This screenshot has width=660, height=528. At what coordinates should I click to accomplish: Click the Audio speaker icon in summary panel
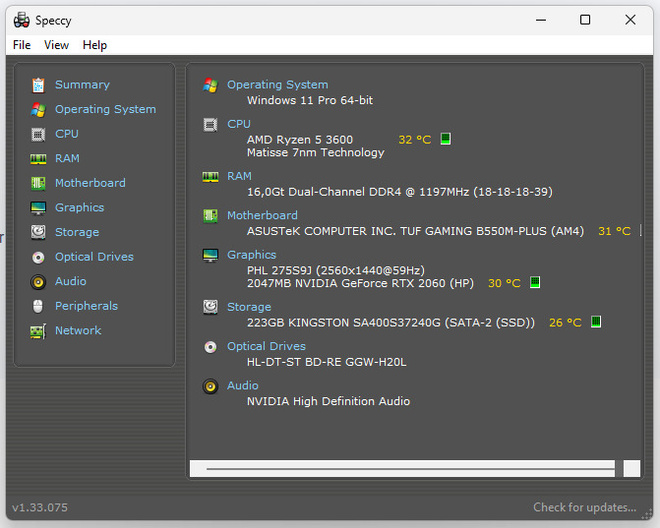tap(210, 386)
